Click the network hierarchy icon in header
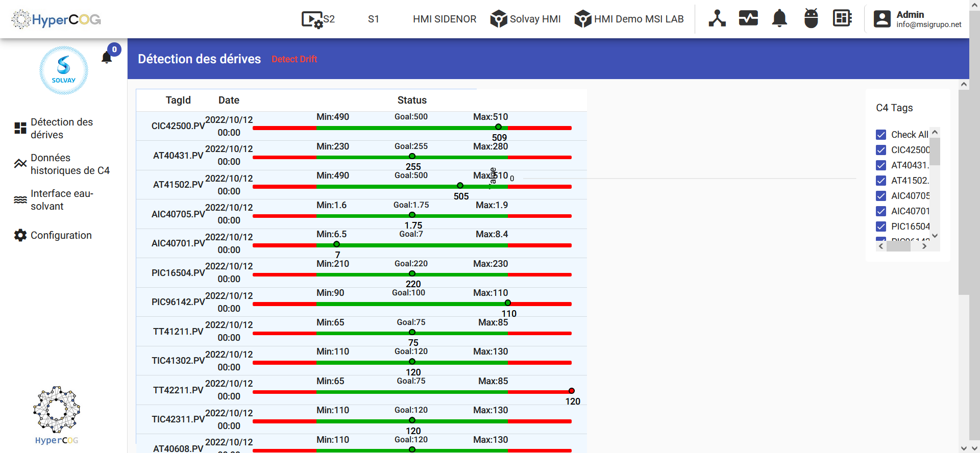Viewport: 980px width, 453px height. 717,18
